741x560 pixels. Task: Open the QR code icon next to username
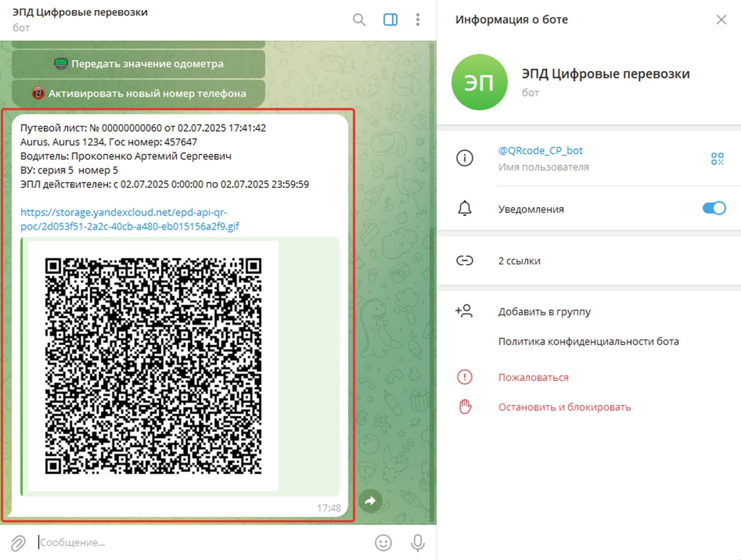tap(717, 159)
